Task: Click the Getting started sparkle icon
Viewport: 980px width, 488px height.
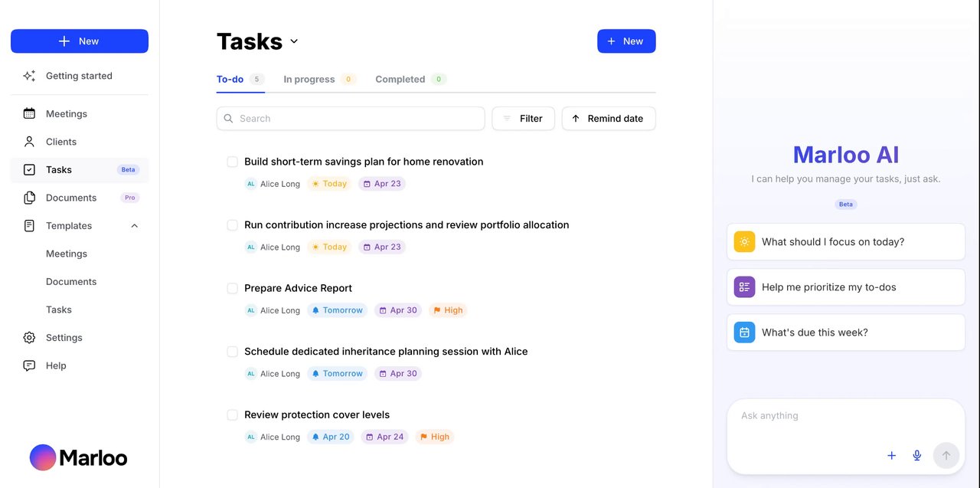Action: 29,76
